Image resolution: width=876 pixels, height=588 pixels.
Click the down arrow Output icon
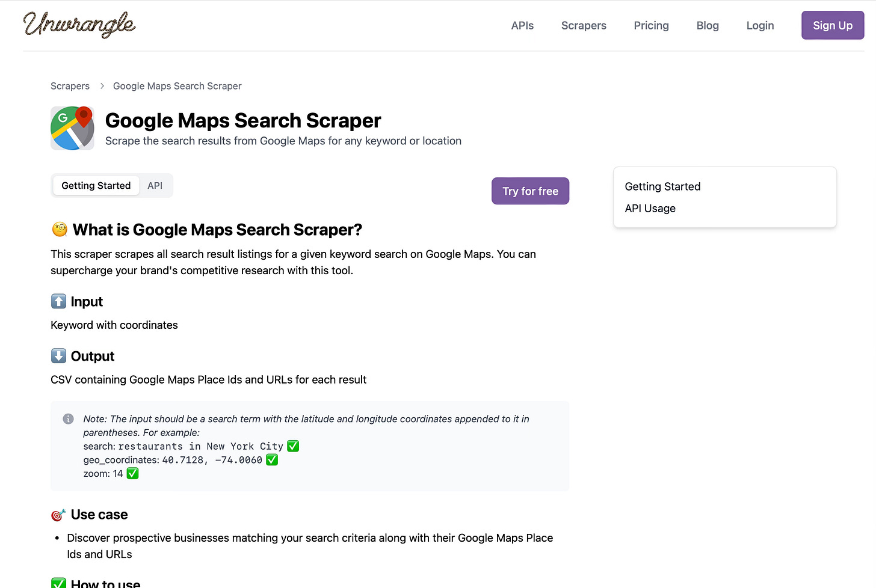[x=58, y=356]
